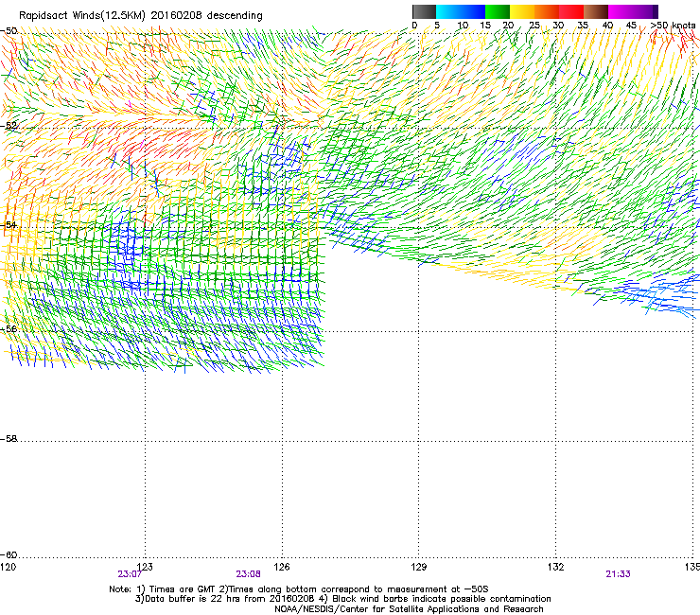Click the longitude label '126'
Image resolution: width=700 pixels, height=615 pixels.
click(x=282, y=567)
